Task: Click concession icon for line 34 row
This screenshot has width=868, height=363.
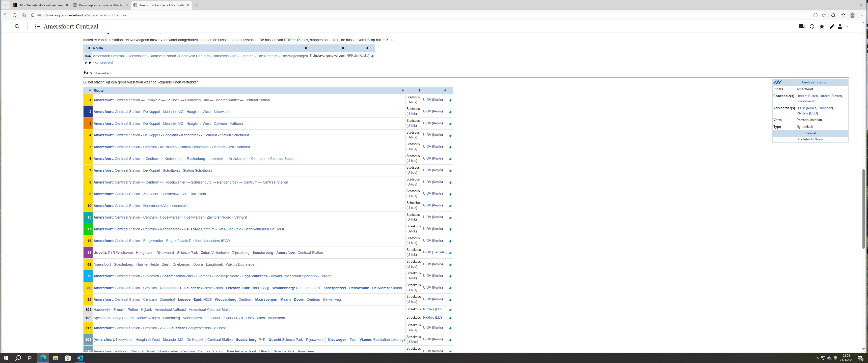Action: (450, 253)
